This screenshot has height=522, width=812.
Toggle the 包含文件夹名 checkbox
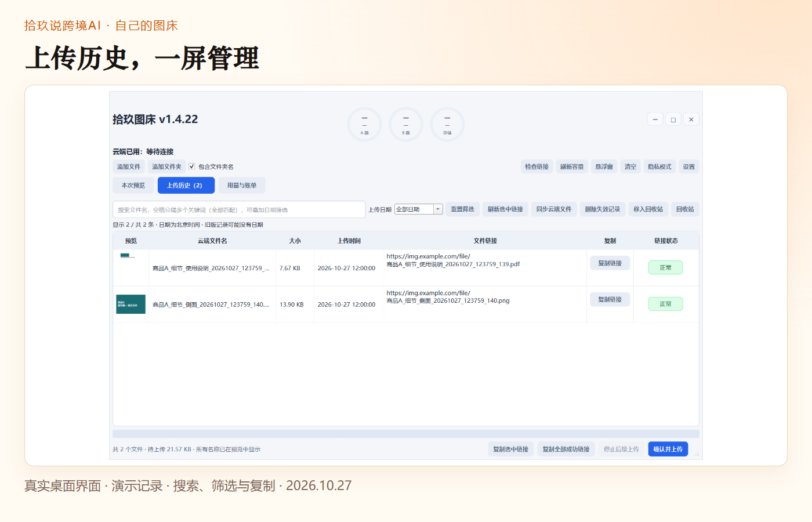(x=192, y=166)
